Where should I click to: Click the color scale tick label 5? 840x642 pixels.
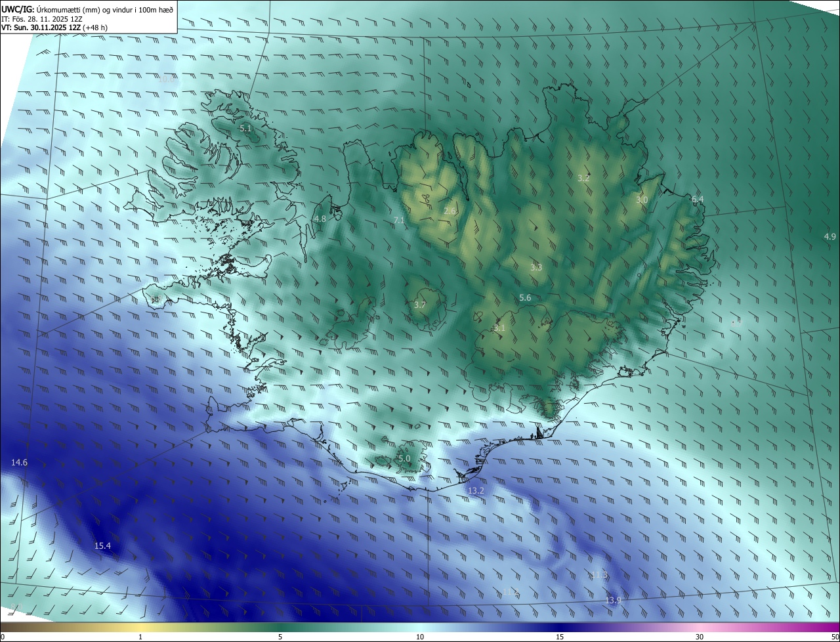tap(280, 637)
